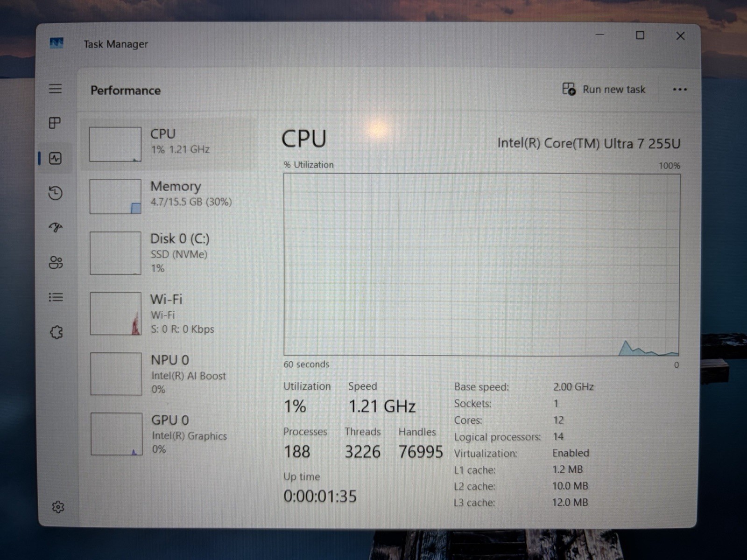Click the L1 cache value 1.2 MB
The width and height of the screenshot is (747, 560).
tap(567, 469)
